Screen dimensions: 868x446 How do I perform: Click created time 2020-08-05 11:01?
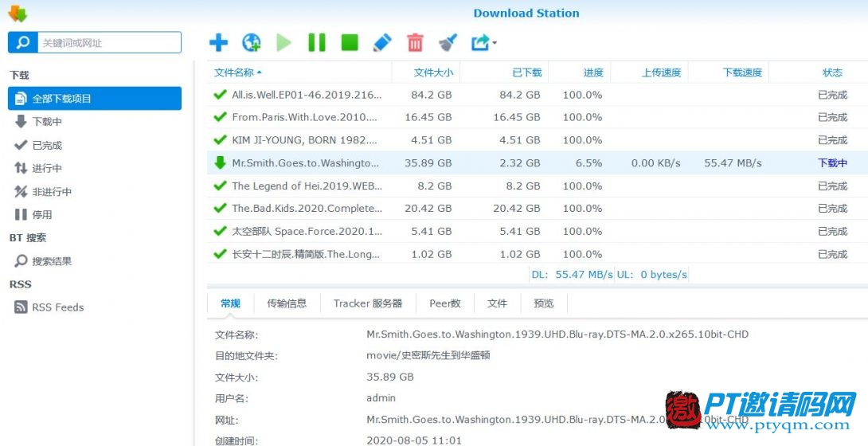pos(413,440)
